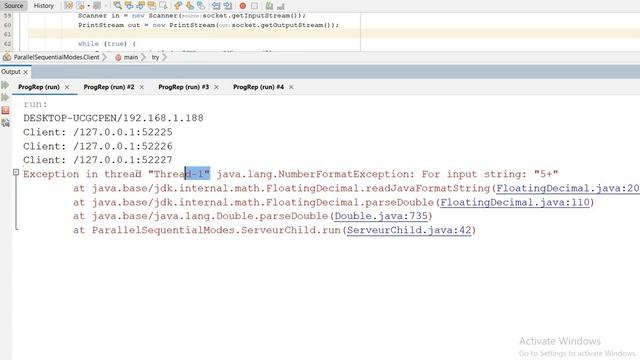
Task: Close the ProgRep (run) tab
Action: click(x=67, y=87)
